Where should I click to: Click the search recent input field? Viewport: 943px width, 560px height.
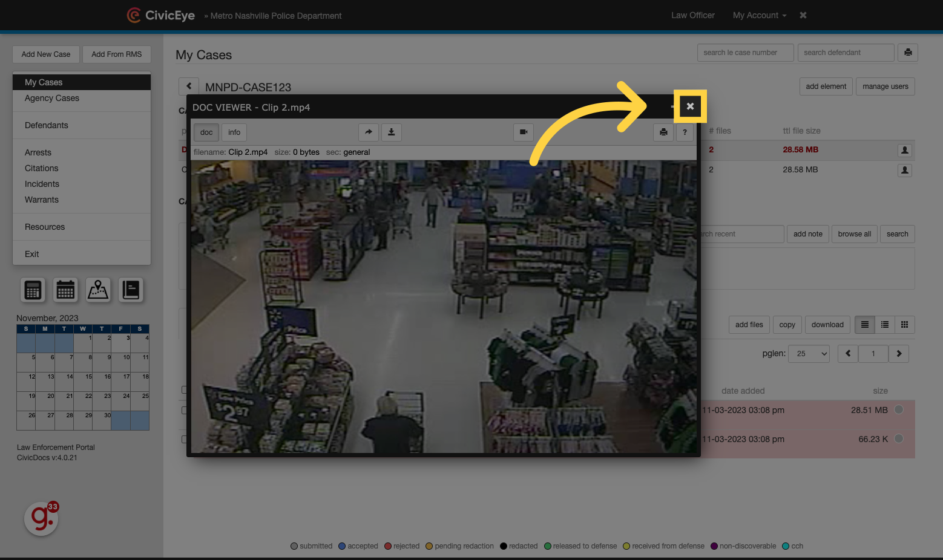pyautogui.click(x=742, y=234)
